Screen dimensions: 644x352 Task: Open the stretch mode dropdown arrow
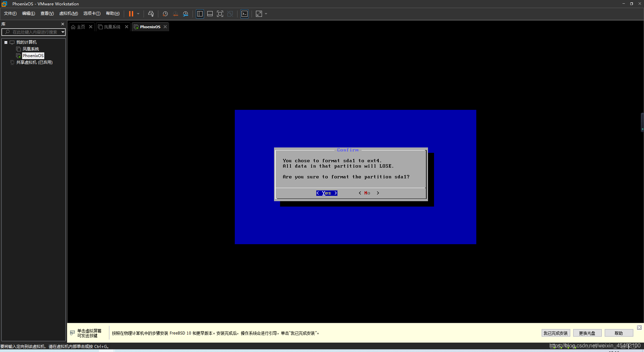click(266, 14)
